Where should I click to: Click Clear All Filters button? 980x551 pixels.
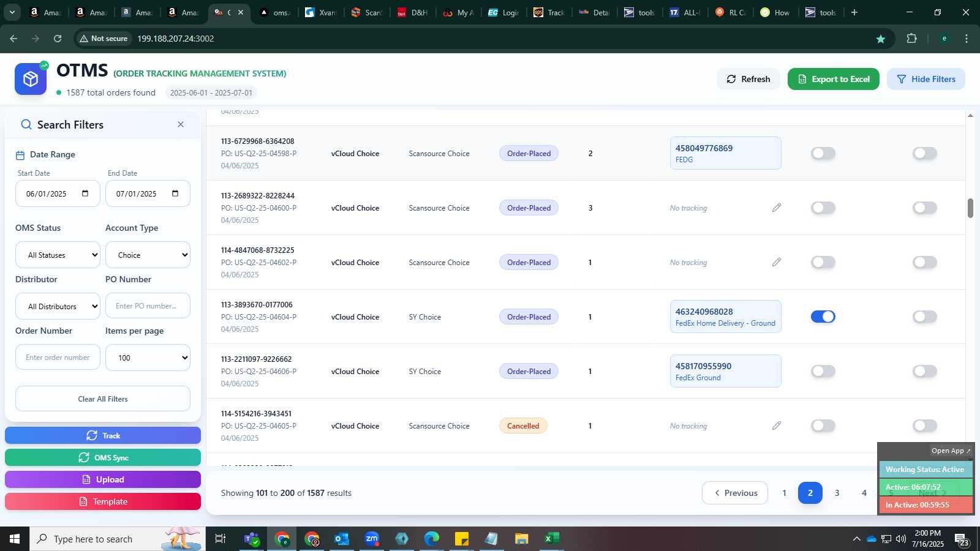pyautogui.click(x=103, y=399)
